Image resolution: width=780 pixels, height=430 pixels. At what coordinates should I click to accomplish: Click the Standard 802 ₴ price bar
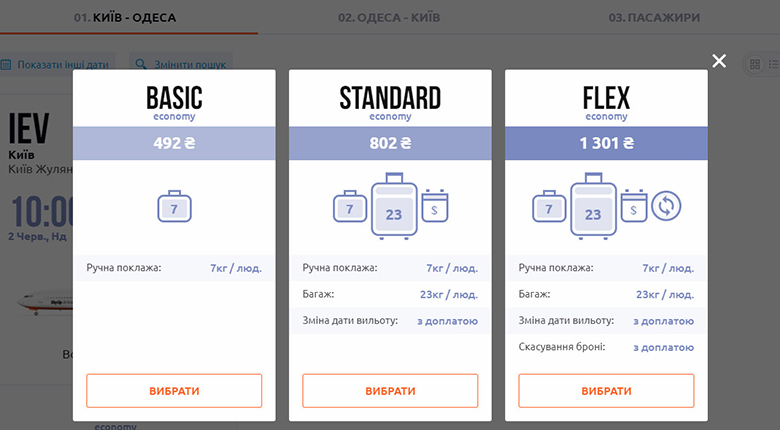390,143
